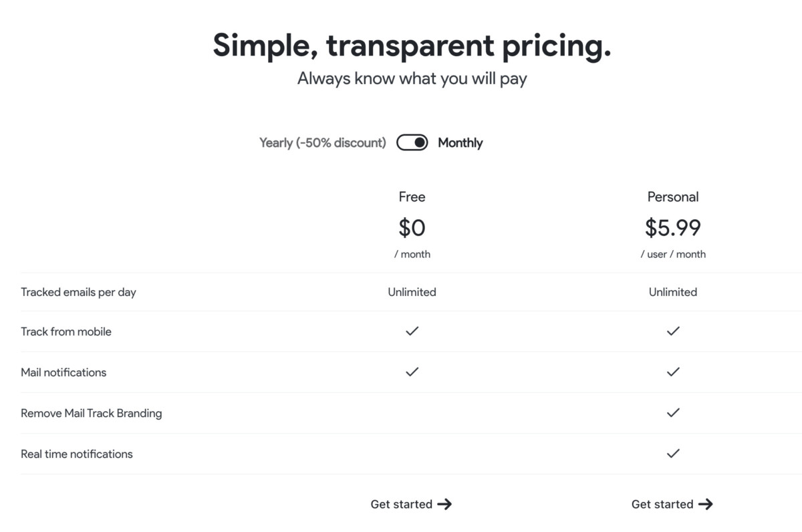This screenshot has width=802, height=532.
Task: Click Get started under Free plan
Action: point(402,505)
